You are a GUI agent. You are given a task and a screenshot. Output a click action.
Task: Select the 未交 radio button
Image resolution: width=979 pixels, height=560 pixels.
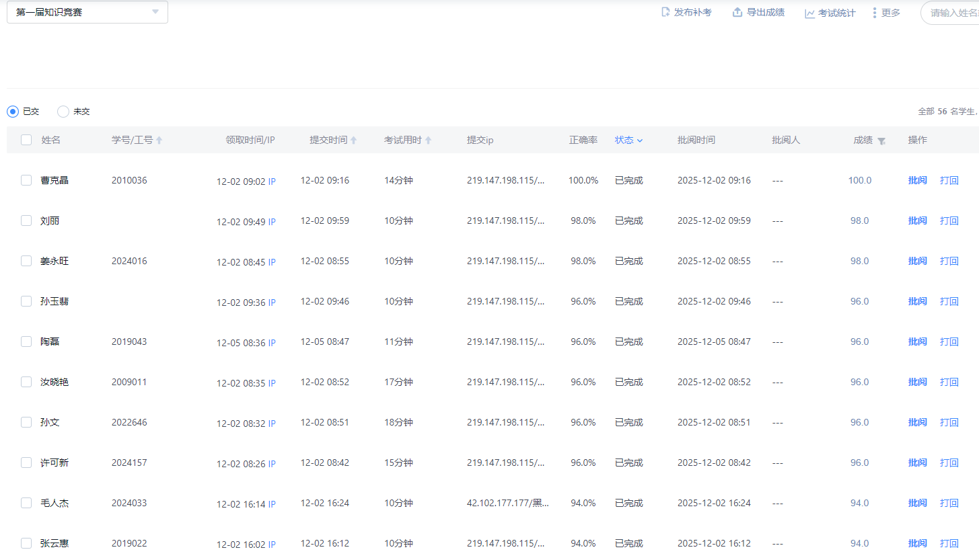point(63,112)
